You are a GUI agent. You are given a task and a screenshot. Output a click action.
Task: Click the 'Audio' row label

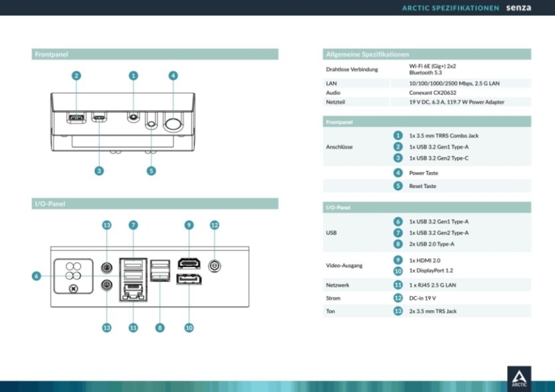click(x=333, y=92)
